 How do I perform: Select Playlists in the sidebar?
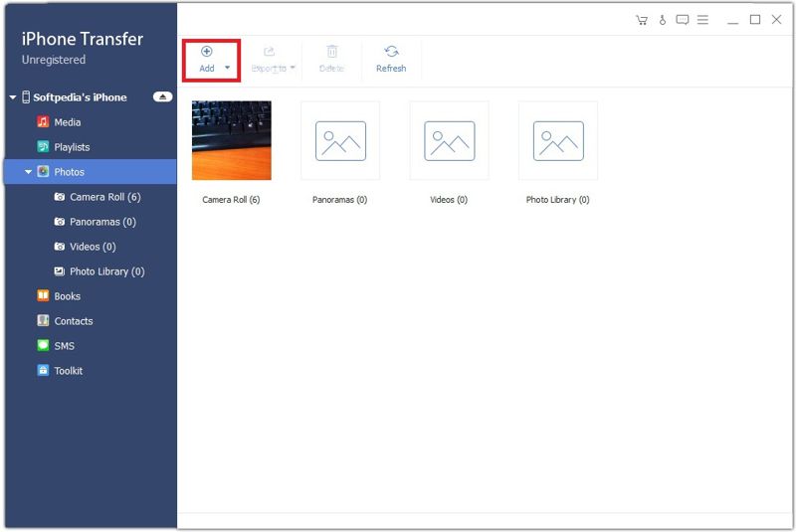[x=71, y=147]
